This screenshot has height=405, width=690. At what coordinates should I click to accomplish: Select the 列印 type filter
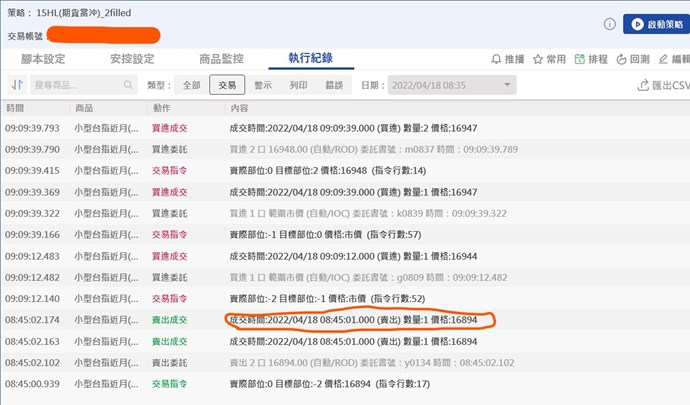[x=299, y=86]
